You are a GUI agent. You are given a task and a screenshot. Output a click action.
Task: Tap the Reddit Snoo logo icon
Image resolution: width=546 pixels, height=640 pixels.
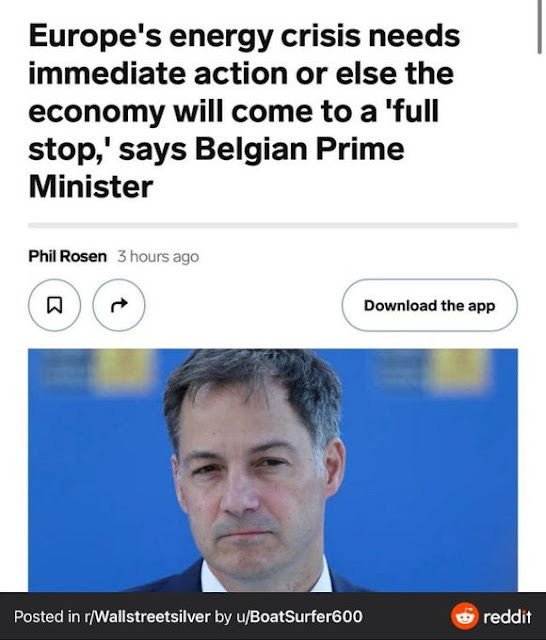[x=464, y=616]
